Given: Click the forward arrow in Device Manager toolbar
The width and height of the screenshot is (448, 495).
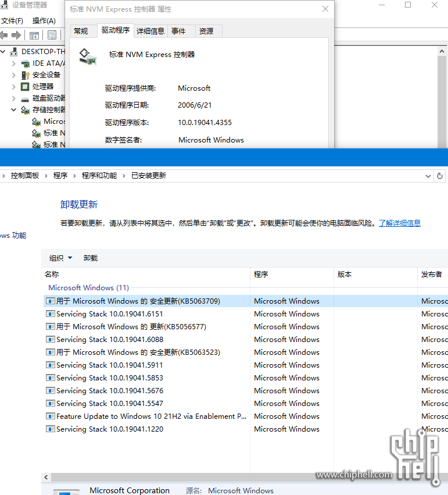Looking at the screenshot, I should (x=16, y=35).
